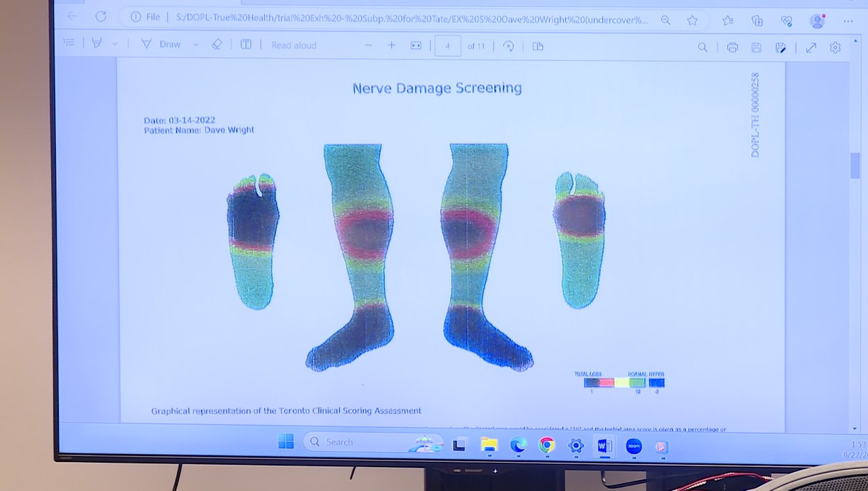This screenshot has height=491, width=868.
Task: Select the Erase tool
Action: coord(217,44)
